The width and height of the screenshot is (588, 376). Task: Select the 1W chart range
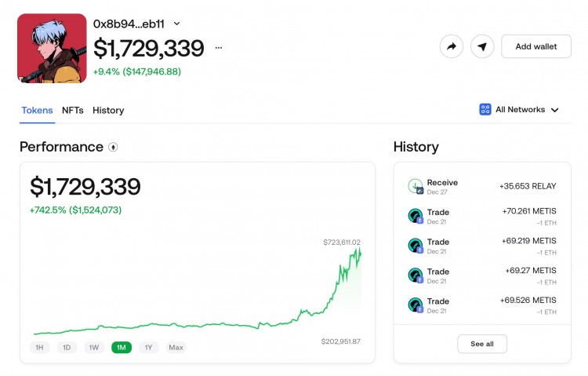point(94,348)
